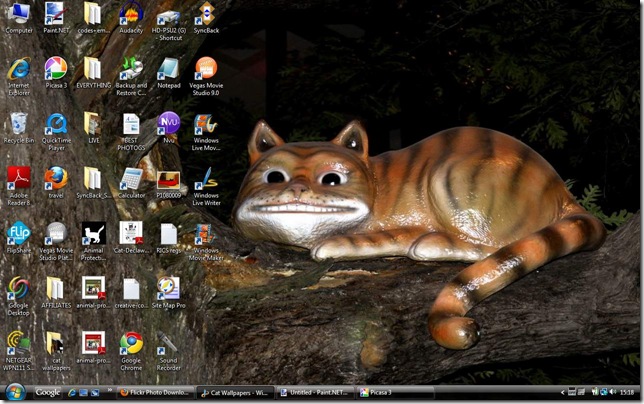Open Google Chrome desktop shortcut
644x404 pixels.
point(130,344)
